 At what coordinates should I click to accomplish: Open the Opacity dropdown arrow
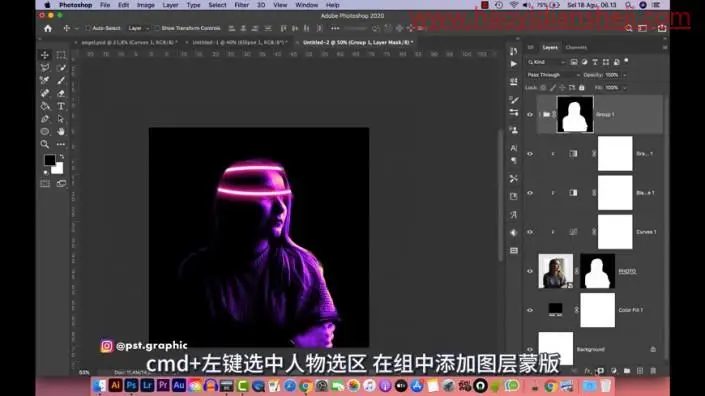click(625, 75)
